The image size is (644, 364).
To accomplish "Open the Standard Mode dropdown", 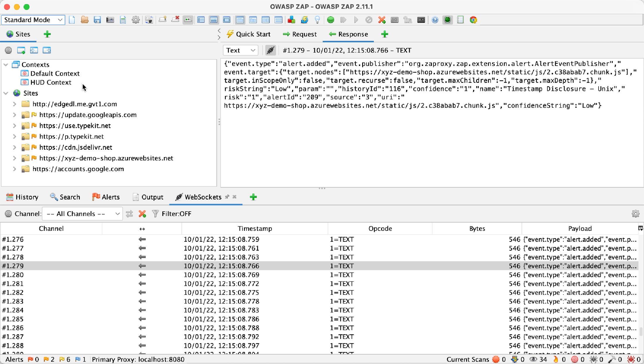I will coord(33,20).
